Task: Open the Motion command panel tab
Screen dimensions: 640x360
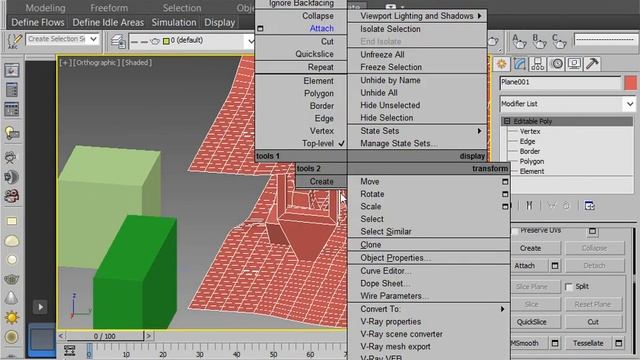Action: pyautogui.click(x=556, y=64)
